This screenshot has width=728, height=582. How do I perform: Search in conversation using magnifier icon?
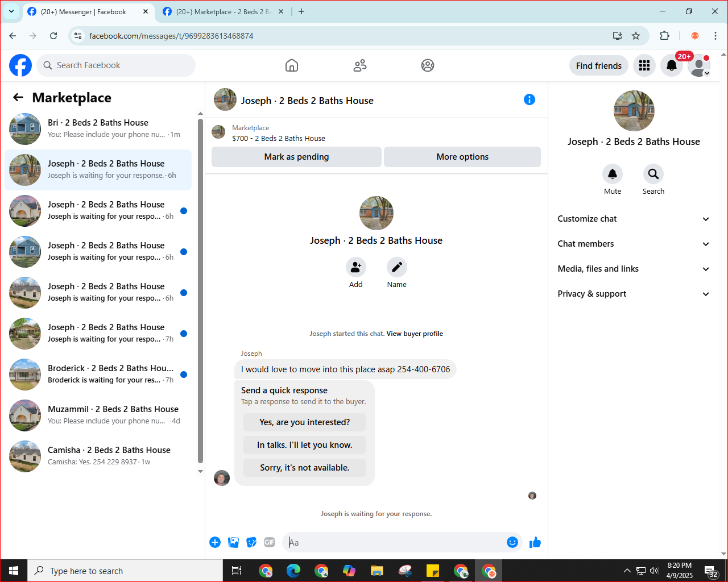pyautogui.click(x=653, y=174)
